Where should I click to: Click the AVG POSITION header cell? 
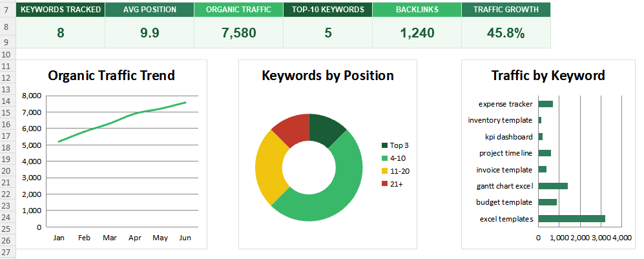pyautogui.click(x=149, y=10)
